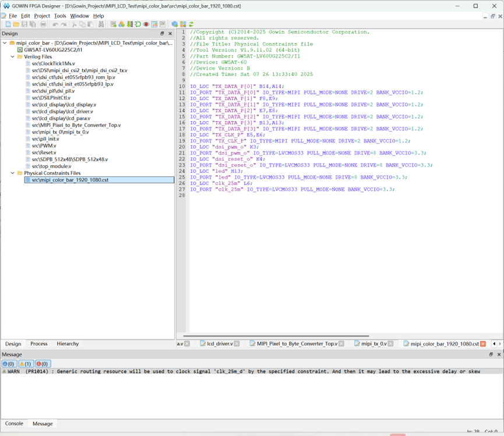Toggle info messages filter showing (0)
This screenshot has width=504, height=436.
pyautogui.click(x=9, y=364)
